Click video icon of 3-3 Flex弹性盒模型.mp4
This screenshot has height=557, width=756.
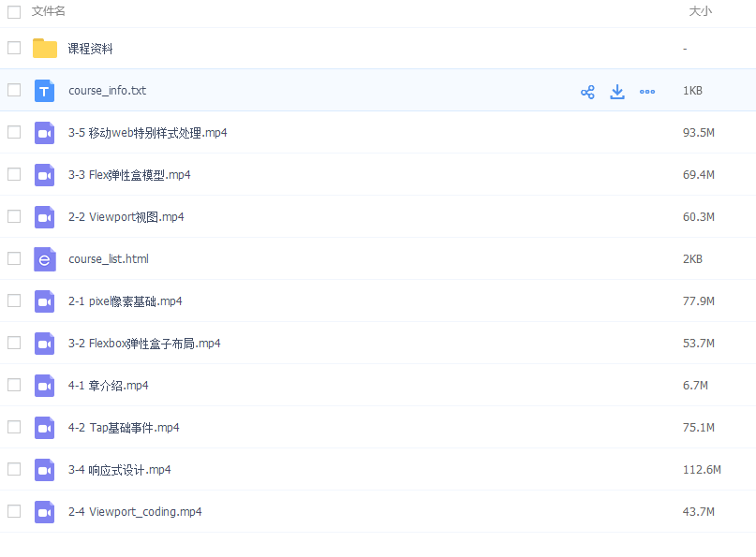[x=44, y=175]
